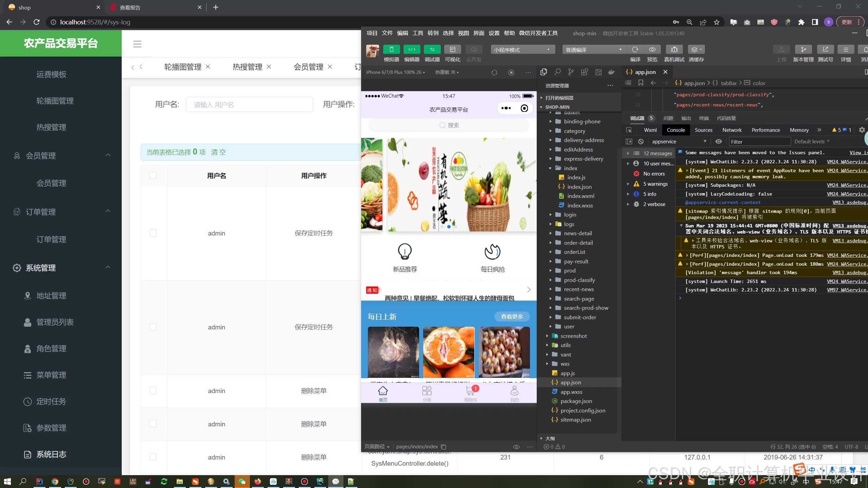Switch to the Network devtools tab
This screenshot has width=868, height=488.
click(732, 130)
